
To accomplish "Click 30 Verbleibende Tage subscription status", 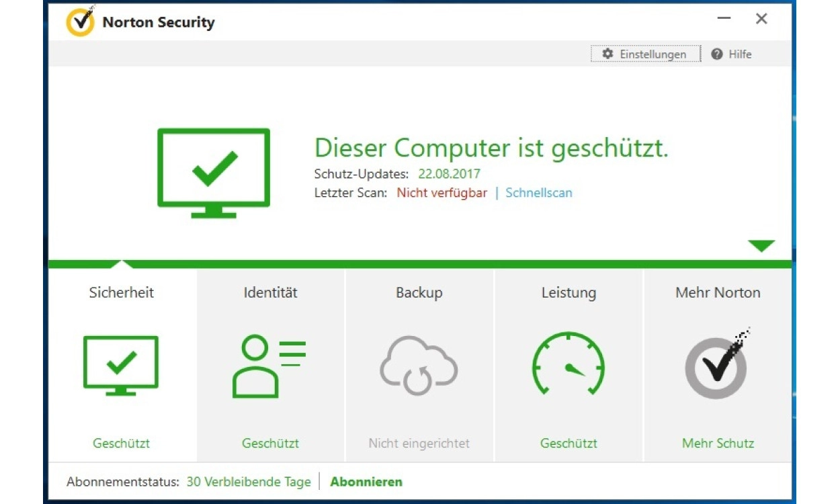I will (249, 482).
